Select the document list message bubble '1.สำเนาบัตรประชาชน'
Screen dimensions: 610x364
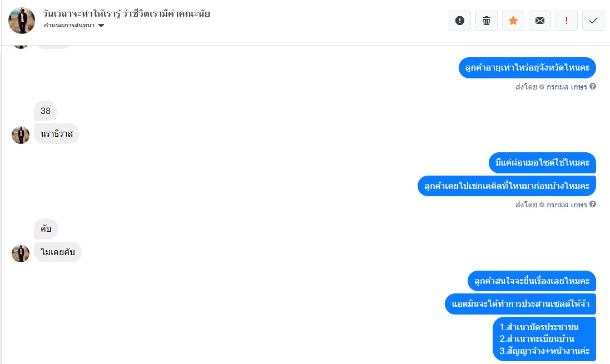[x=544, y=339]
